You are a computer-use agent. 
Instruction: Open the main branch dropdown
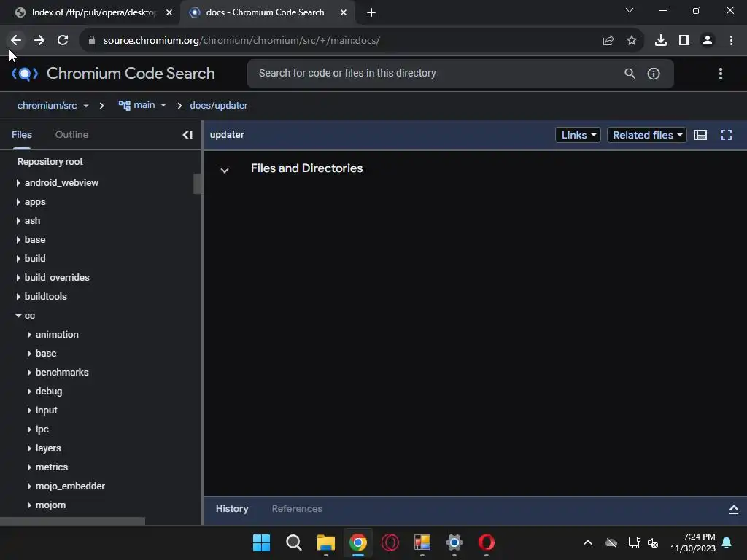[142, 105]
